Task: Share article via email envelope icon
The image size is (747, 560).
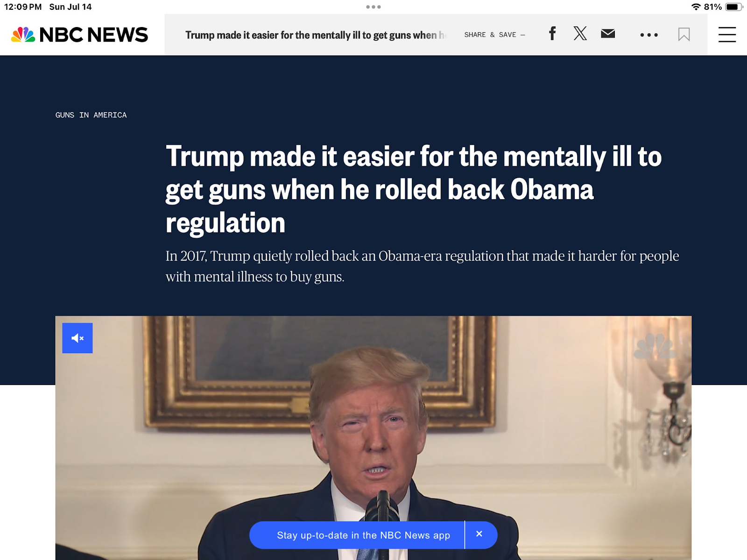Action: pyautogui.click(x=608, y=34)
